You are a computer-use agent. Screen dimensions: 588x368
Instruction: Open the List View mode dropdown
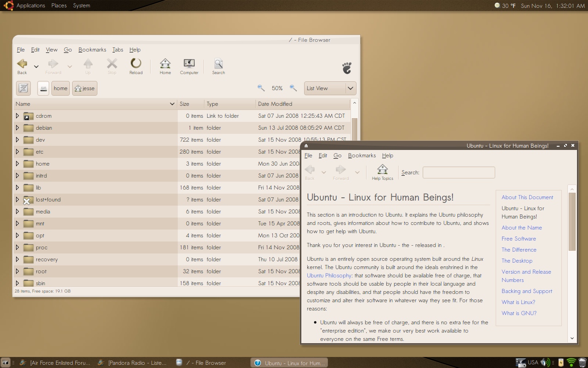[x=330, y=88]
